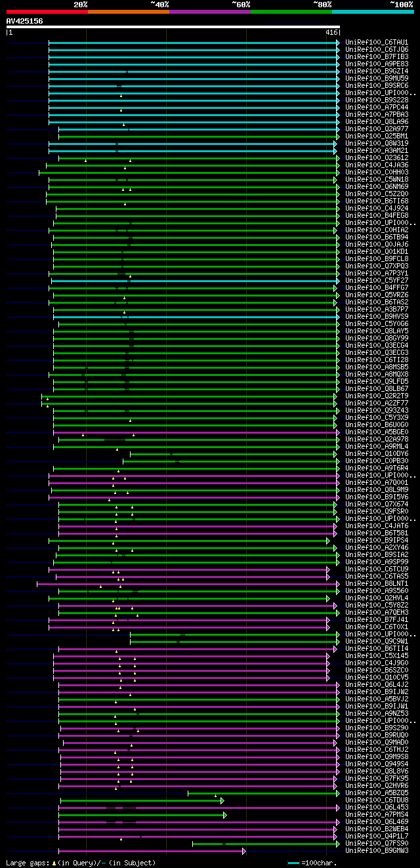Click the UniRef100_B8LNT1 label

(377, 583)
